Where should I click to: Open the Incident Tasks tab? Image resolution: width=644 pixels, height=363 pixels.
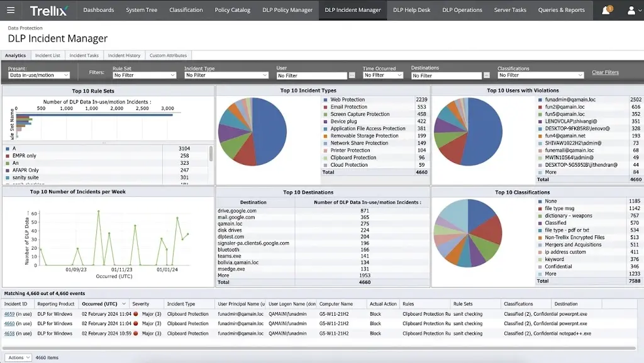pos(84,55)
